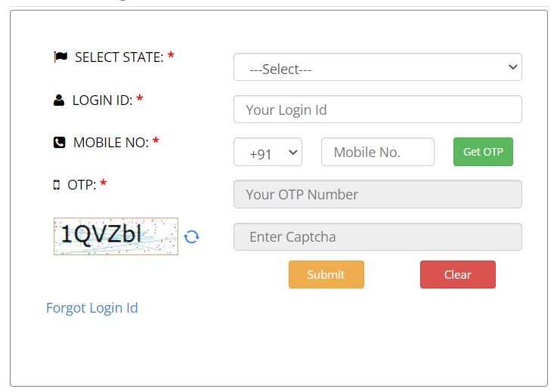
Task: Click the LOGIN ID label text
Action: coord(102,100)
